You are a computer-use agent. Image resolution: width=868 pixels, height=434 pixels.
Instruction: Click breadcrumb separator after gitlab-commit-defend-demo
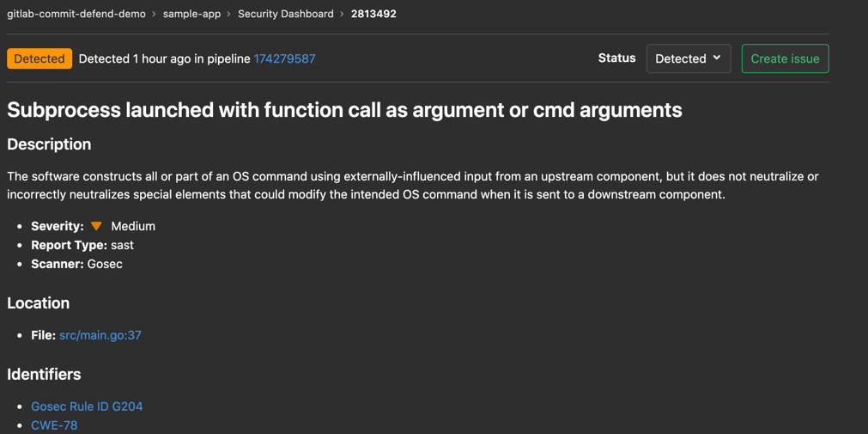pyautogui.click(x=155, y=14)
